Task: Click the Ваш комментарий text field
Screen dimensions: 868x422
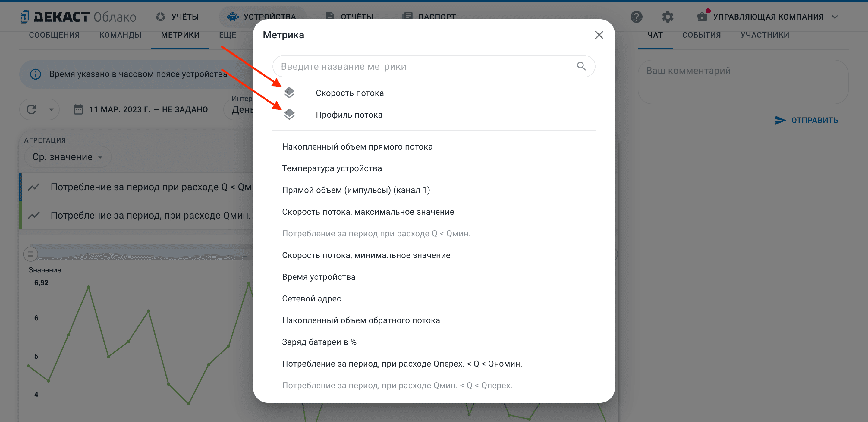Action: point(743,82)
